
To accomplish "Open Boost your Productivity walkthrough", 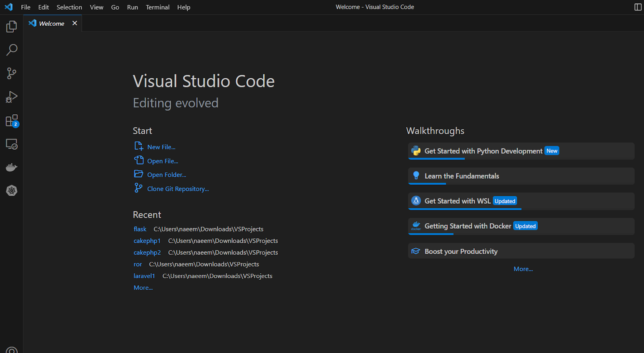I will pyautogui.click(x=521, y=251).
